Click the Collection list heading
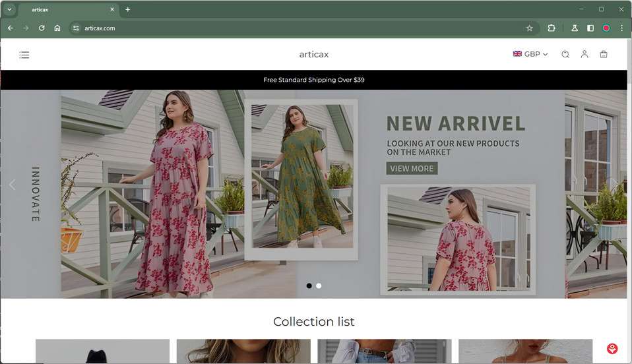This screenshot has height=364, width=632. pyautogui.click(x=313, y=322)
